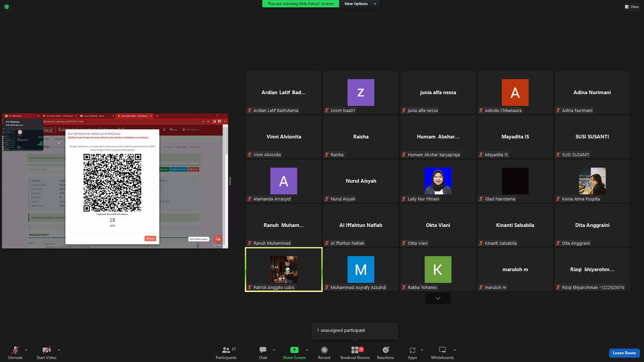This screenshot has width=644, height=362.
Task: Click the Al Iffahtun Nafiah name label
Action: pos(347,243)
